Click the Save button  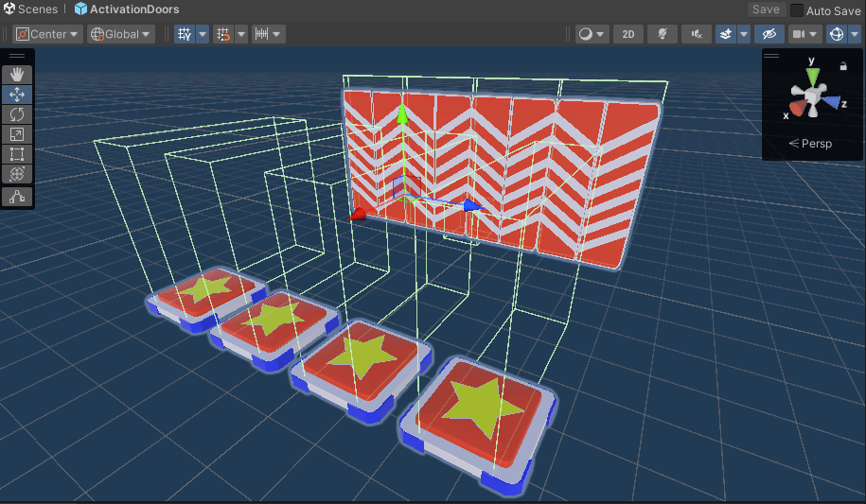coord(766,9)
